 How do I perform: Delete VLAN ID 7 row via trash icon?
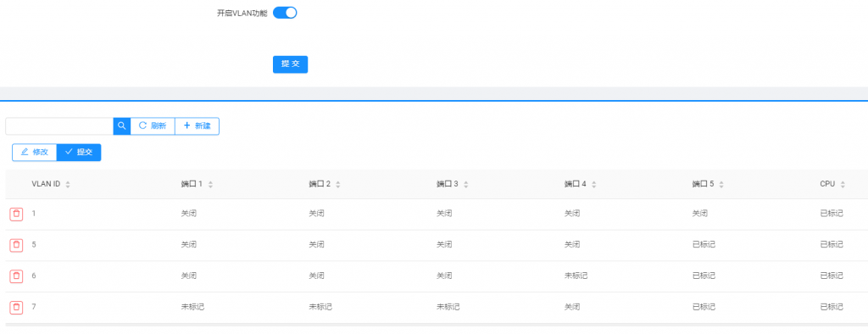click(16, 307)
